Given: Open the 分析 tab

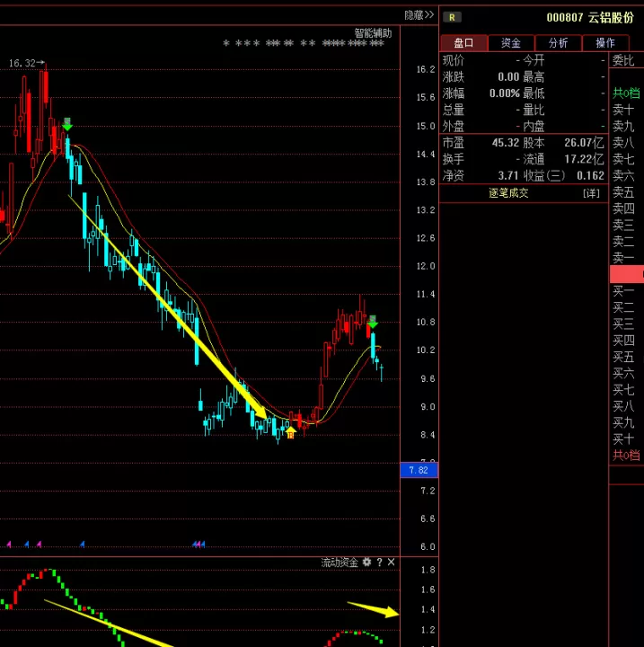Looking at the screenshot, I should pyautogui.click(x=558, y=43).
